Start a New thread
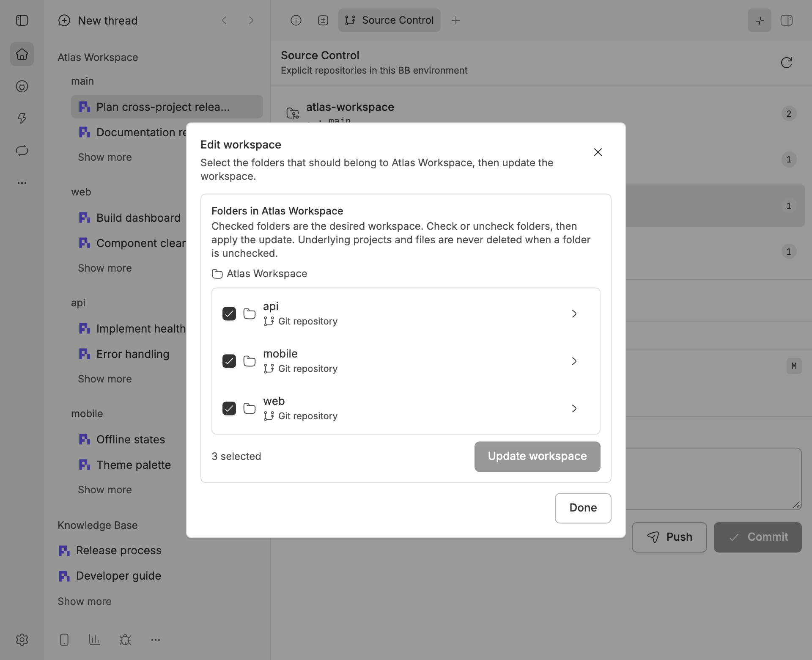 point(98,20)
